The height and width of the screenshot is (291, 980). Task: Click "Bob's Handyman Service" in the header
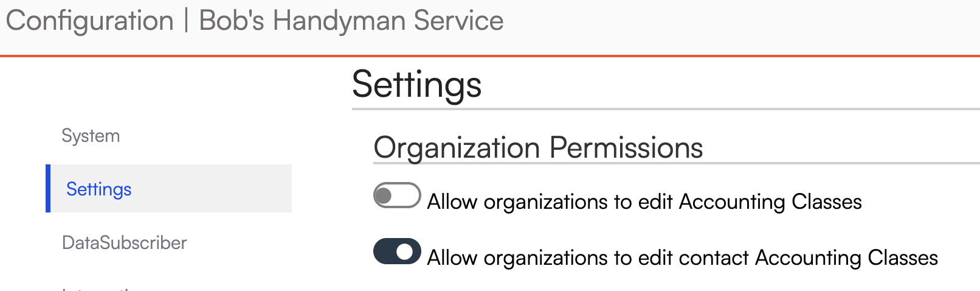point(351,21)
